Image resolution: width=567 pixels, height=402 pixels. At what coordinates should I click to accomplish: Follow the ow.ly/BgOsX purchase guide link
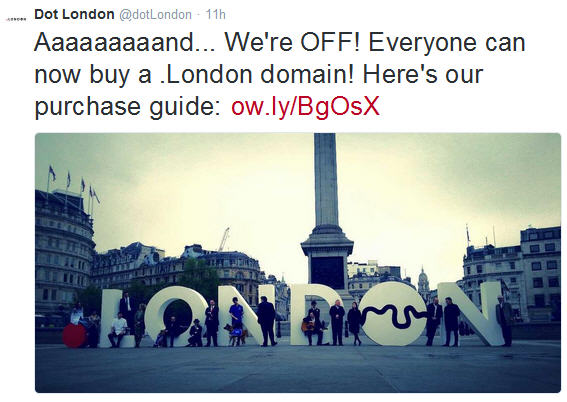tap(306, 106)
